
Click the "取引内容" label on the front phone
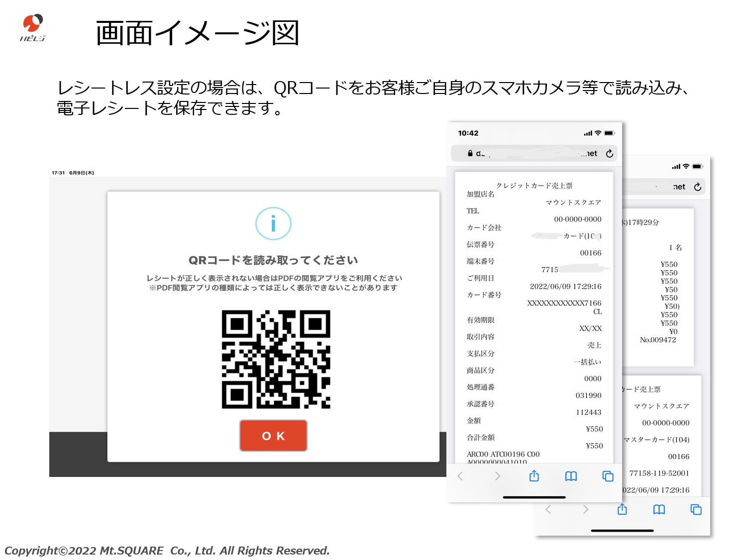(x=481, y=337)
